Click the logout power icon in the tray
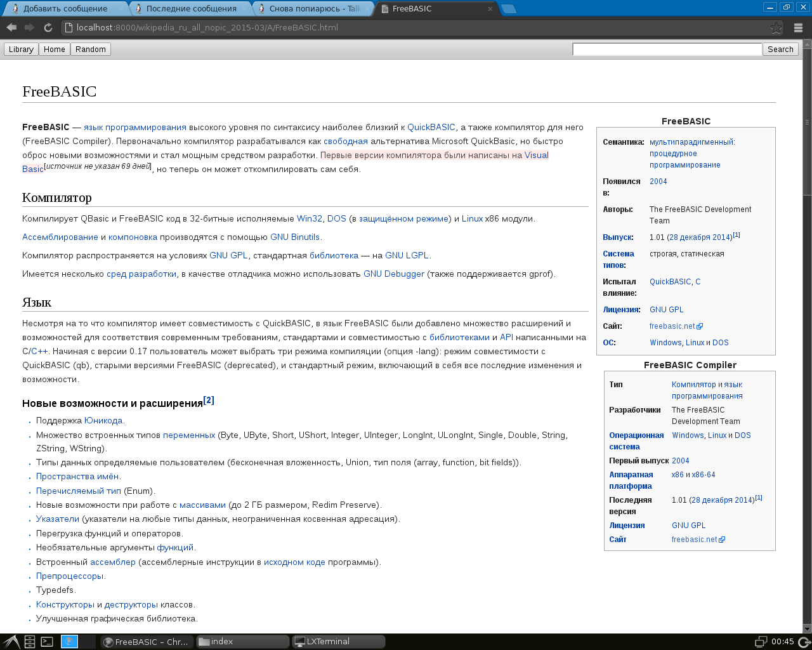 coord(804,642)
